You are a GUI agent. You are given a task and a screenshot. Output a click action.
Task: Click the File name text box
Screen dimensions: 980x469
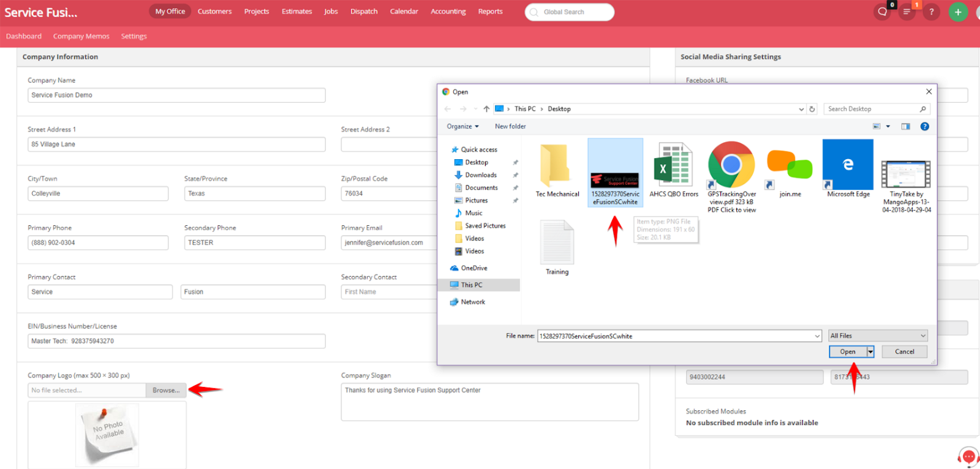(x=679, y=336)
